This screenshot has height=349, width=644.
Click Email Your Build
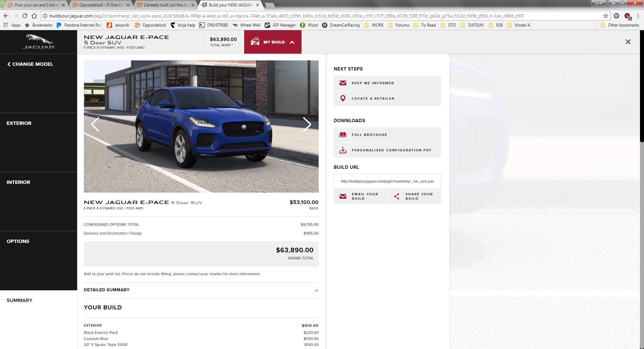(360, 196)
